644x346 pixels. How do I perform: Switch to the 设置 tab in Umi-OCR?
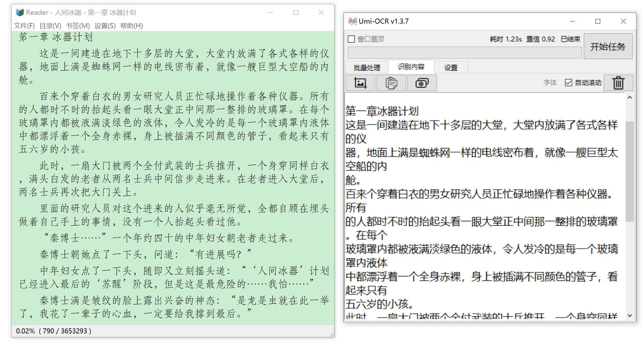pos(451,67)
